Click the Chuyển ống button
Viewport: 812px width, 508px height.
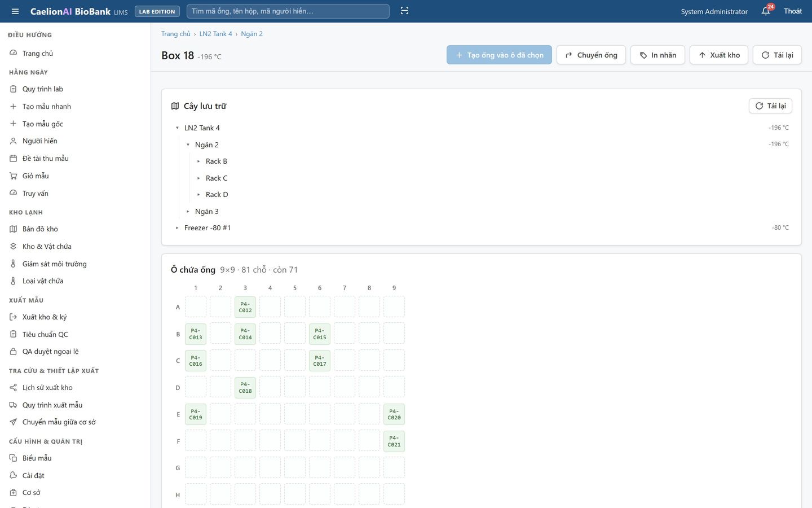click(591, 55)
